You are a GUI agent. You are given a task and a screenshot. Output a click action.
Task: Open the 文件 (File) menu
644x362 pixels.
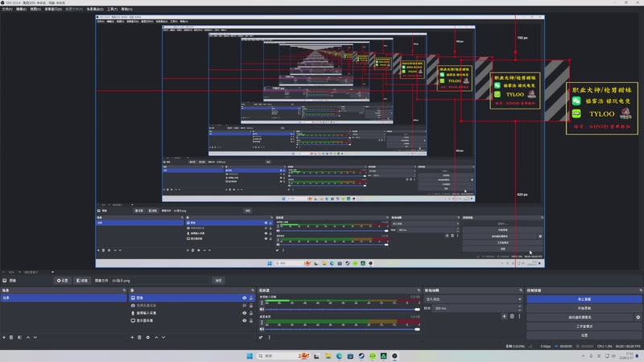coord(7,9)
